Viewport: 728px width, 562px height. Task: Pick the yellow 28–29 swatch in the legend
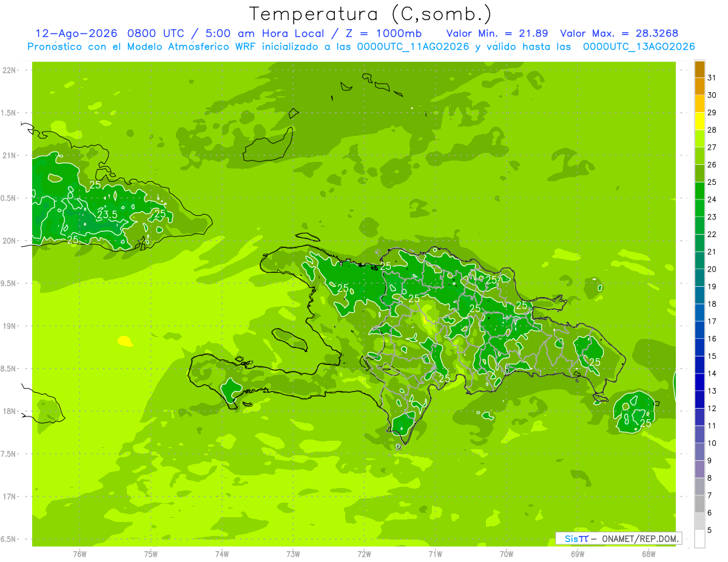[x=699, y=121]
